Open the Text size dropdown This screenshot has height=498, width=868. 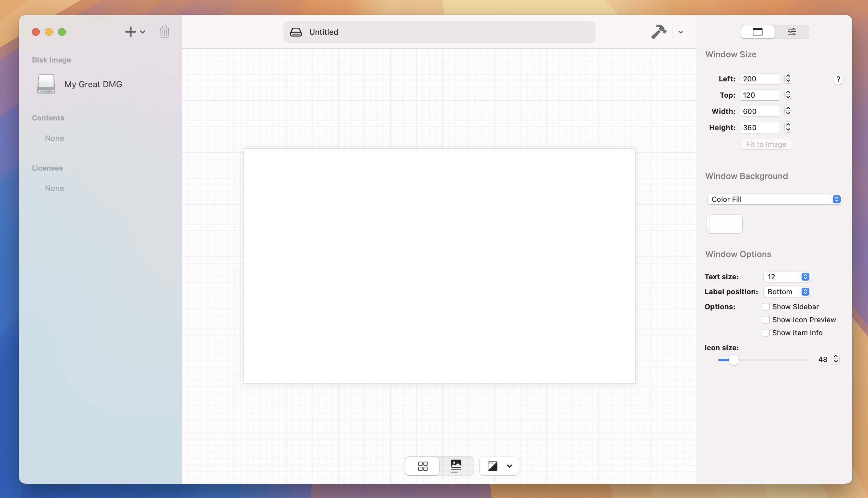pyautogui.click(x=786, y=276)
